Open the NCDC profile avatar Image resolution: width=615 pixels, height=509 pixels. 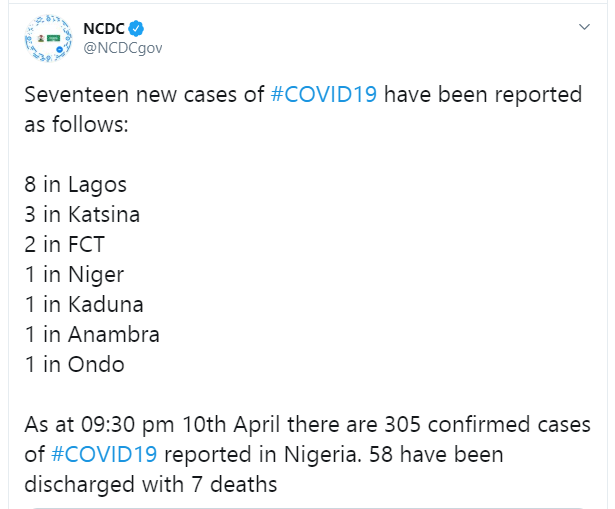pos(49,38)
